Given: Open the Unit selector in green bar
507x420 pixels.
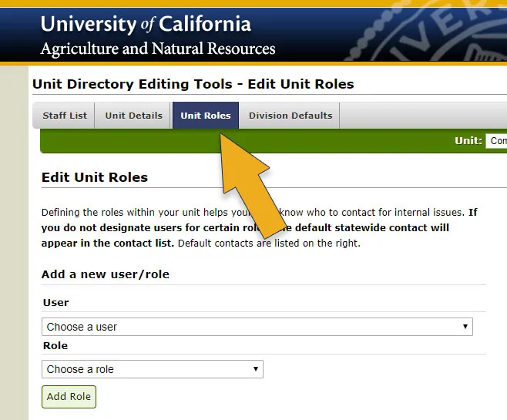Looking at the screenshot, I should point(496,141).
